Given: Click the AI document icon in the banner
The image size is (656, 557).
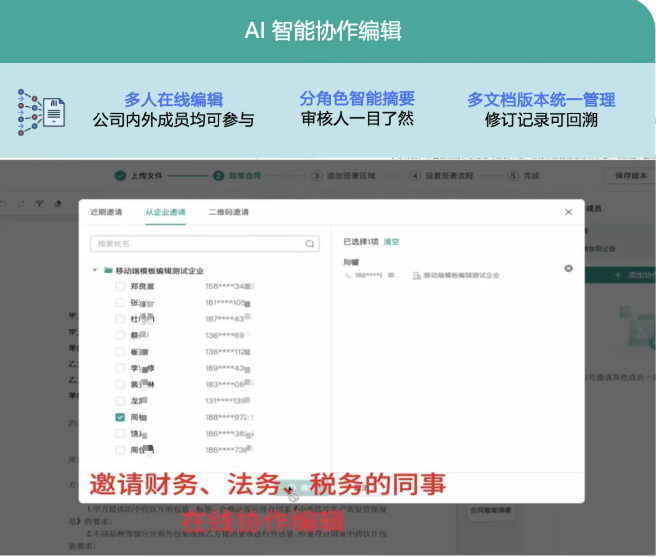Looking at the screenshot, I should click(41, 111).
